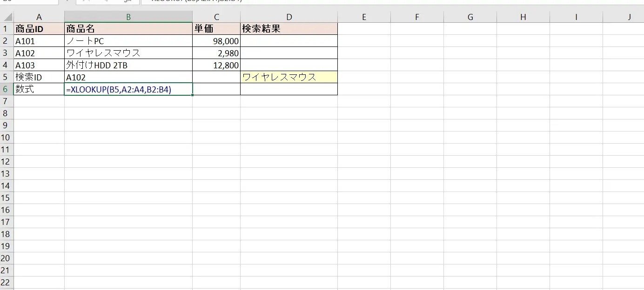Select the empty 検索結果 cell in the A101 row

pos(289,41)
